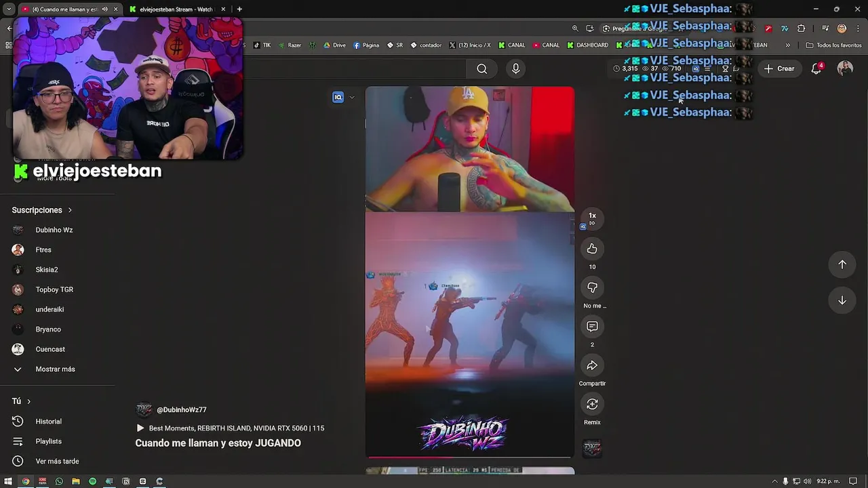
Task: Dislike the Short with the thumbs-down icon
Action: pyautogui.click(x=592, y=288)
